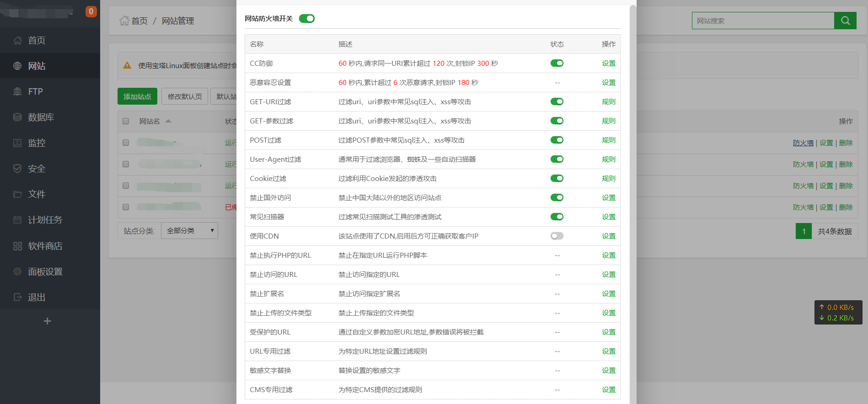This screenshot has width=868, height=404.
Task: Click the 文件 folder icon in the sidebar
Action: click(17, 194)
